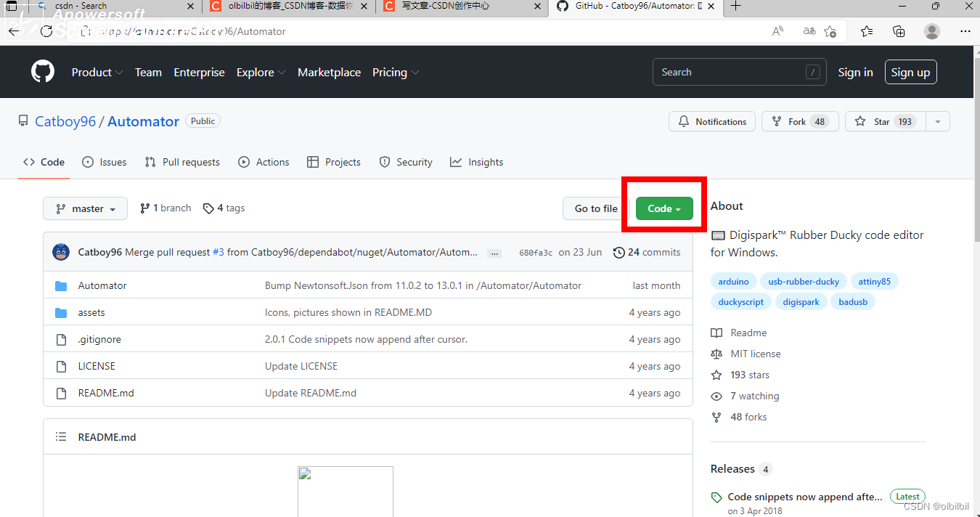Screen dimensions: 980x517
Task: Click the latest release tag icon
Action: pyautogui.click(x=716, y=497)
